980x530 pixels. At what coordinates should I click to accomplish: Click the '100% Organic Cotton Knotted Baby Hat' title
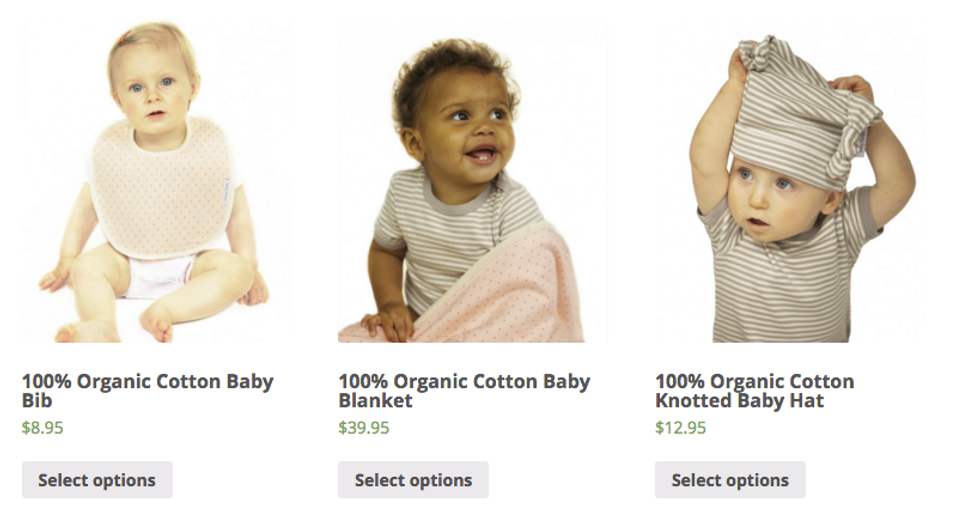tap(754, 391)
